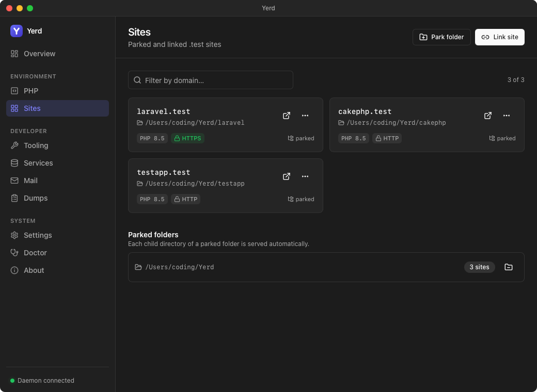The height and width of the screenshot is (392, 537).
Task: Click the folder icon in the parked folders row
Action: [x=138, y=267]
